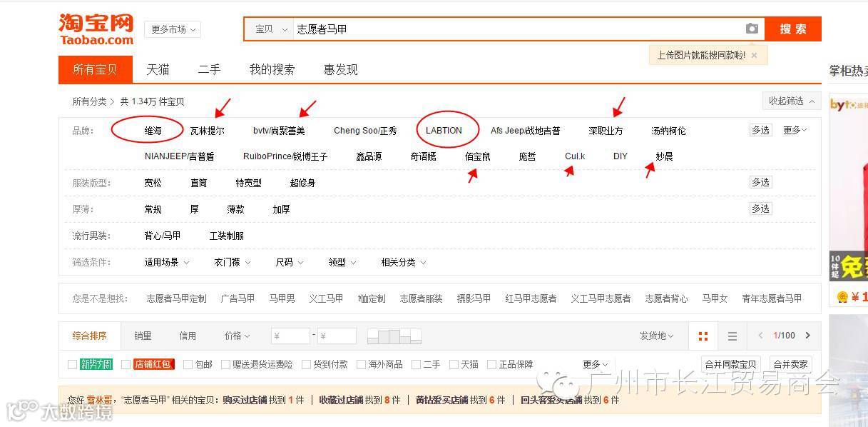Choose brand DIY
Image resolution: width=868 pixels, height=427 pixels.
pos(621,156)
